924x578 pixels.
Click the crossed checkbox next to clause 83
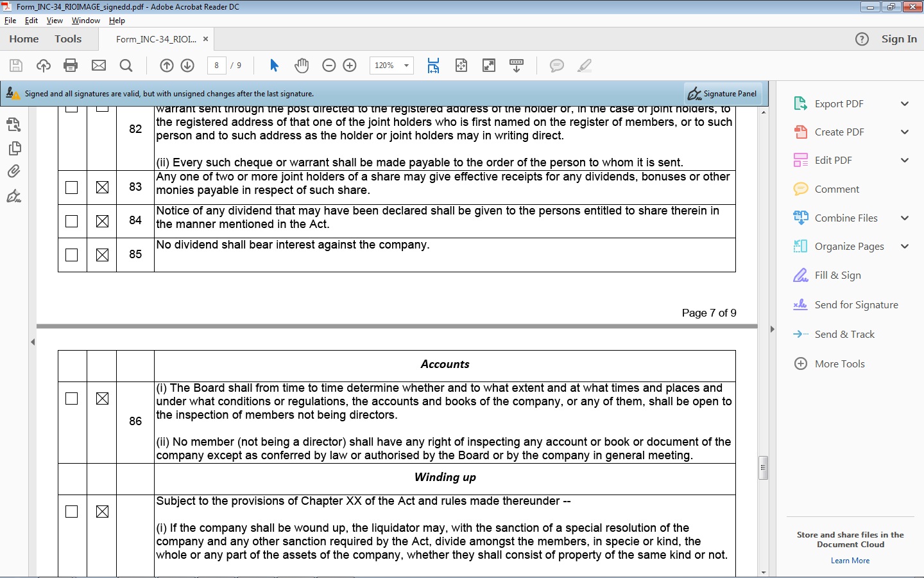[101, 188]
